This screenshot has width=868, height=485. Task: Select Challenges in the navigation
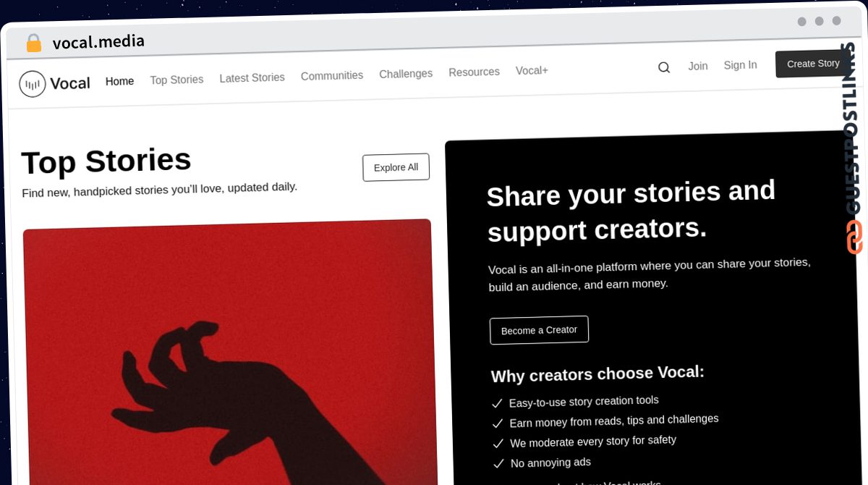[406, 74]
